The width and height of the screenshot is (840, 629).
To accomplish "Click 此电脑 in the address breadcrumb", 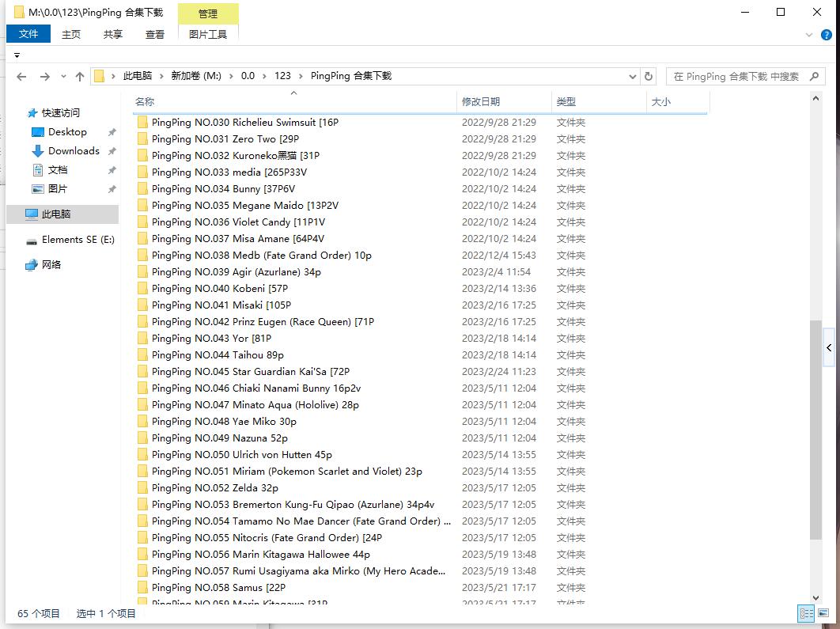I will (x=138, y=76).
